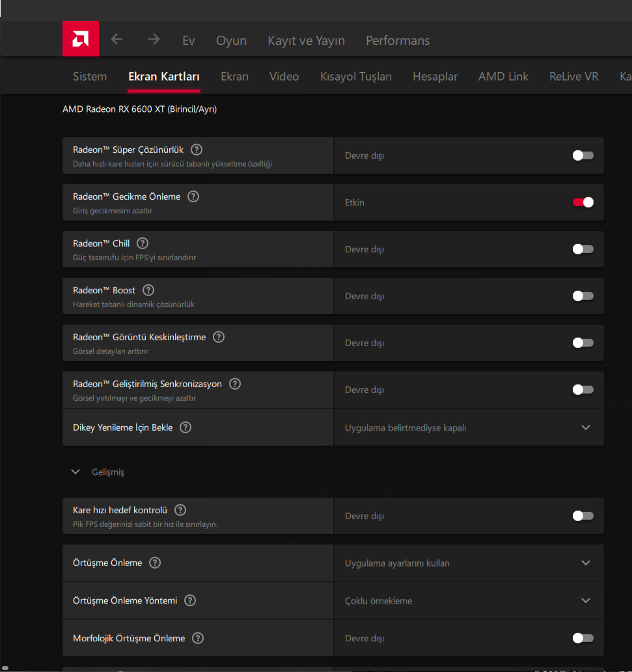Select the Ekran Kartları tab

pyautogui.click(x=164, y=76)
